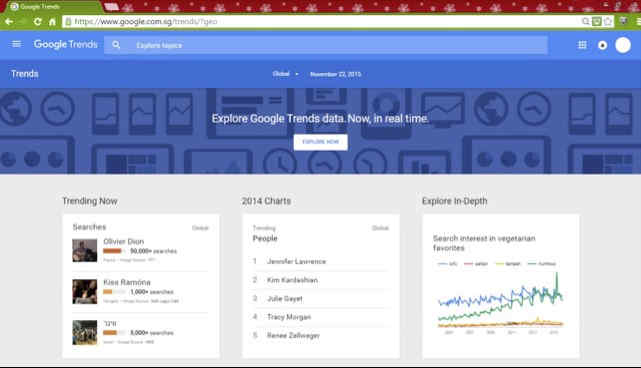Viewport: 641px width, 368px height.
Task: Open the Google apps grid icon
Action: (582, 45)
